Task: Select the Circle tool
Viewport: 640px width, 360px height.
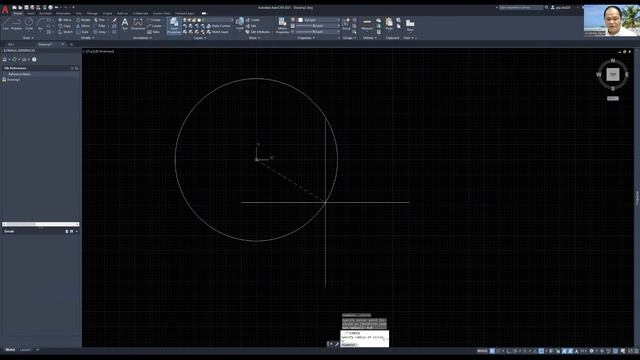Action: pos(29,23)
